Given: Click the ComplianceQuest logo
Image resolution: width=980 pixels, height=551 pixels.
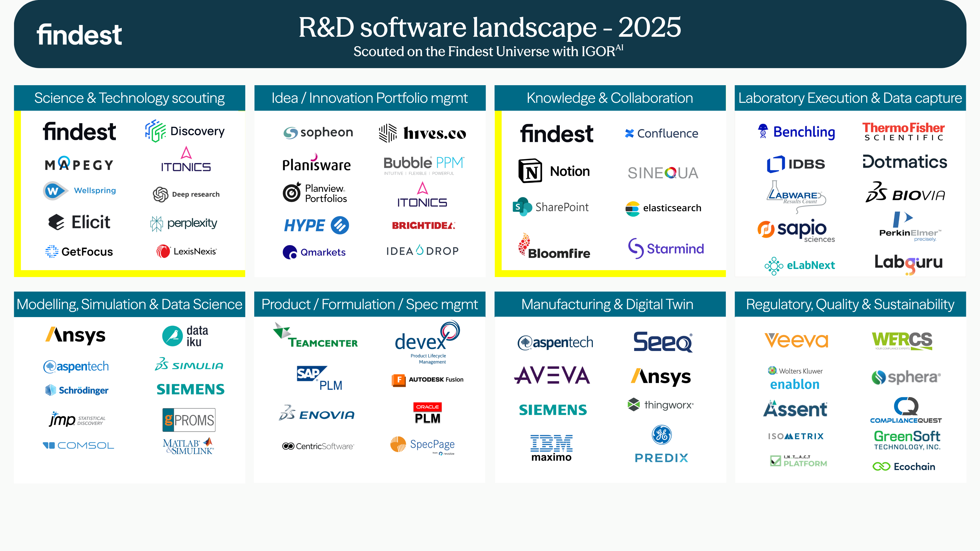Looking at the screenshot, I should click(906, 410).
